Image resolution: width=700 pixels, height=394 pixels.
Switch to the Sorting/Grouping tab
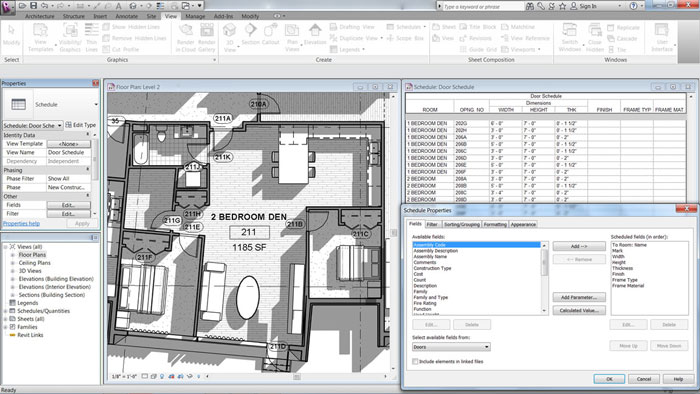click(x=462, y=224)
